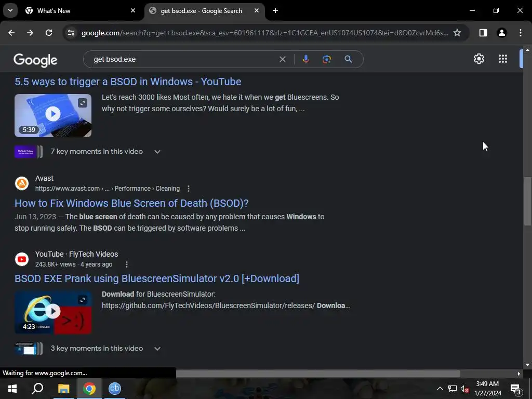Screen dimensions: 532x399
Task: Click the 3 key moments preview thumbnail
Action: (29, 349)
